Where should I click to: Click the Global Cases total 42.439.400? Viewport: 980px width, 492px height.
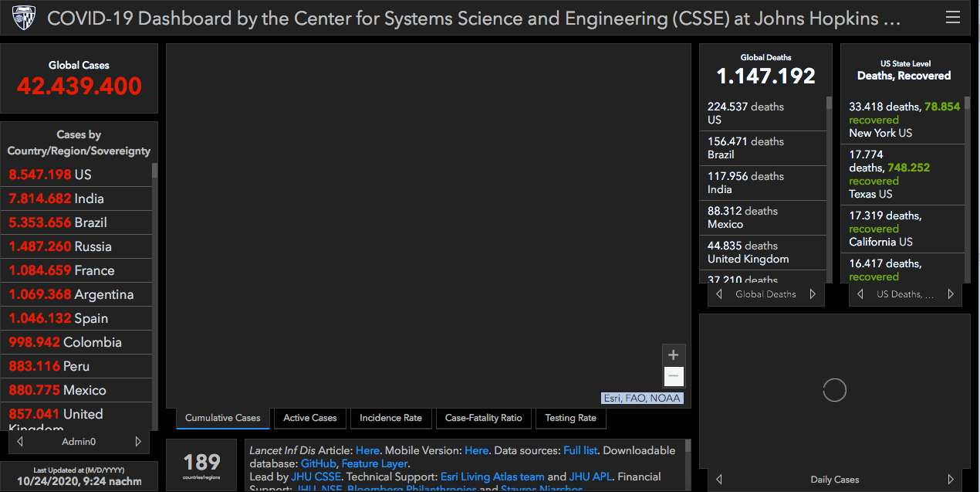(x=79, y=86)
